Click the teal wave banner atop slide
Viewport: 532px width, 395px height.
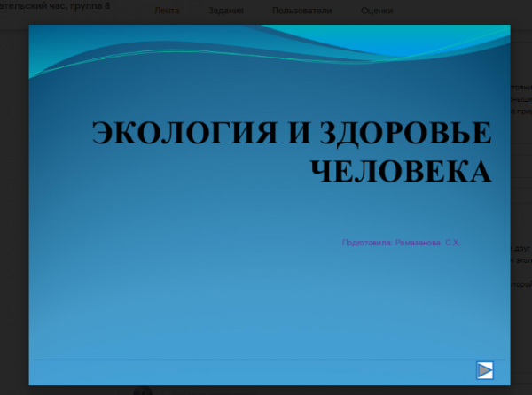pos(266,49)
